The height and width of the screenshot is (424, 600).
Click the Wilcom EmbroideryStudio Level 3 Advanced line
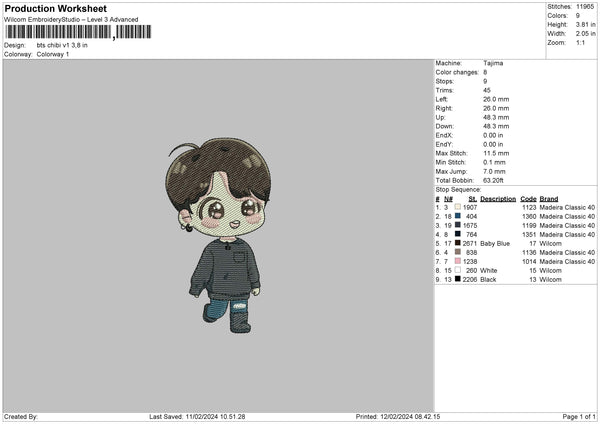[x=71, y=20]
